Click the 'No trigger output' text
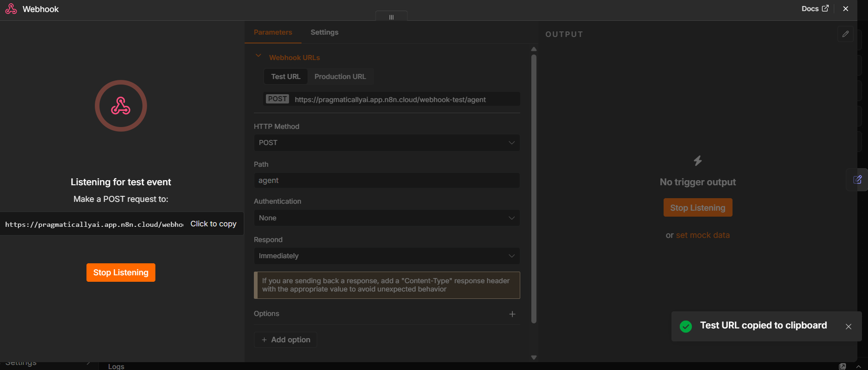 pyautogui.click(x=698, y=182)
